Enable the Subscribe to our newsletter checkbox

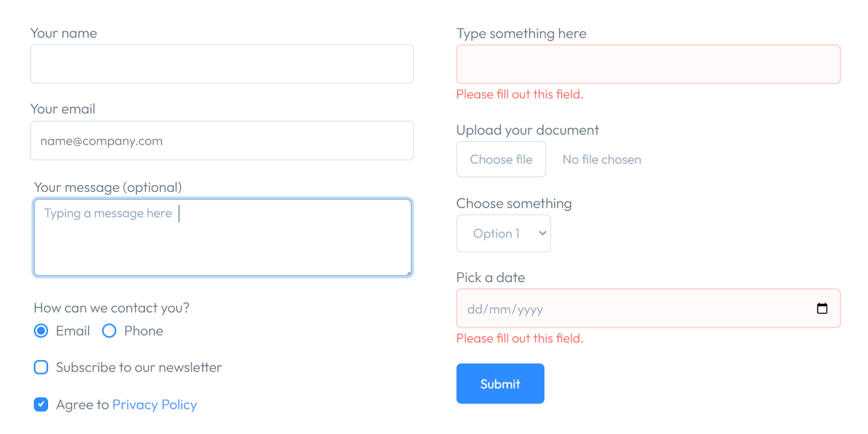41,367
